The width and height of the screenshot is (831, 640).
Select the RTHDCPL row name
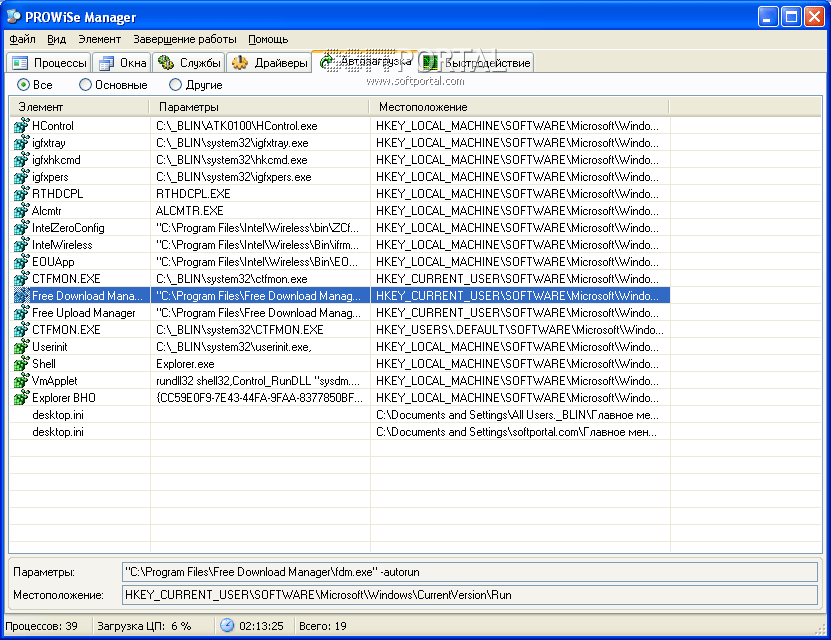[x=57, y=193]
